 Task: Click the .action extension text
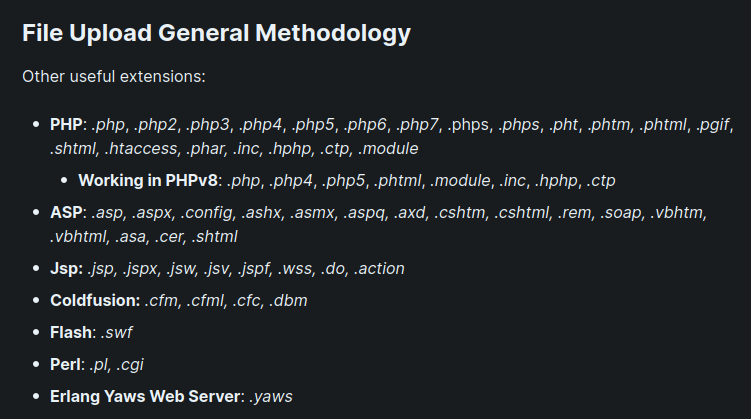pyautogui.click(x=379, y=269)
